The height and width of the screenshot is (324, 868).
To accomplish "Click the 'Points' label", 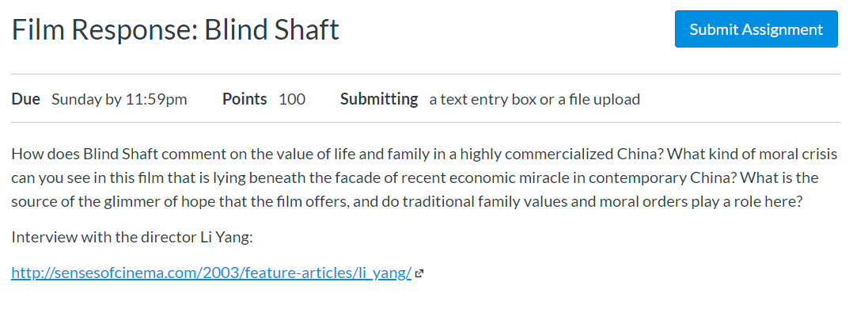I will [244, 99].
